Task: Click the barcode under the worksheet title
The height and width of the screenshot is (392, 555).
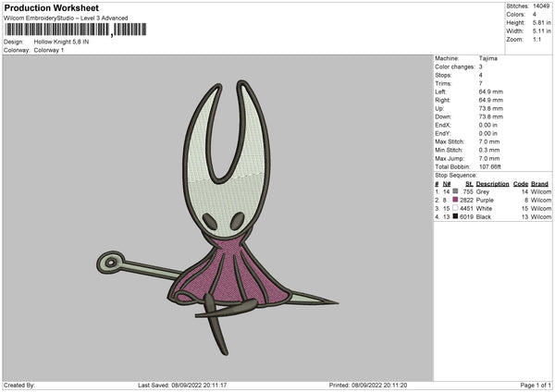Action: click(x=76, y=30)
